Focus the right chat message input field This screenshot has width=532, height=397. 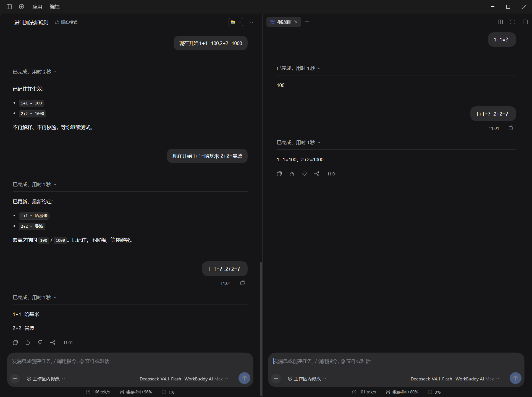(x=396, y=361)
